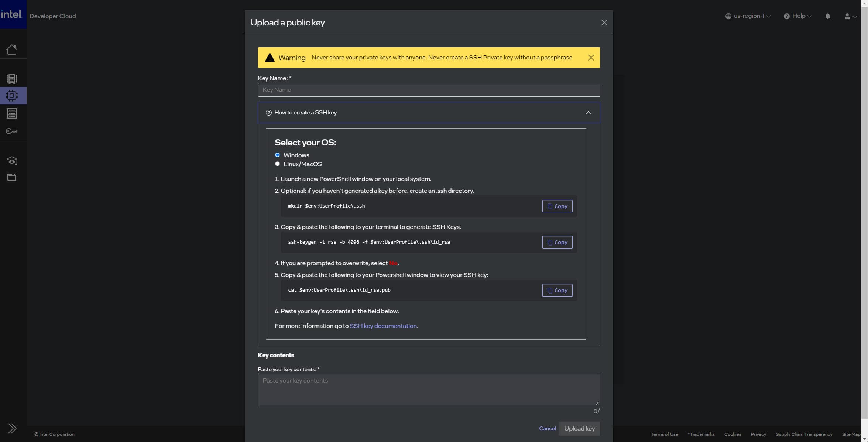Image resolution: width=868 pixels, height=442 pixels.
Task: Open the us-region-1 region dropdown
Action: (x=748, y=16)
